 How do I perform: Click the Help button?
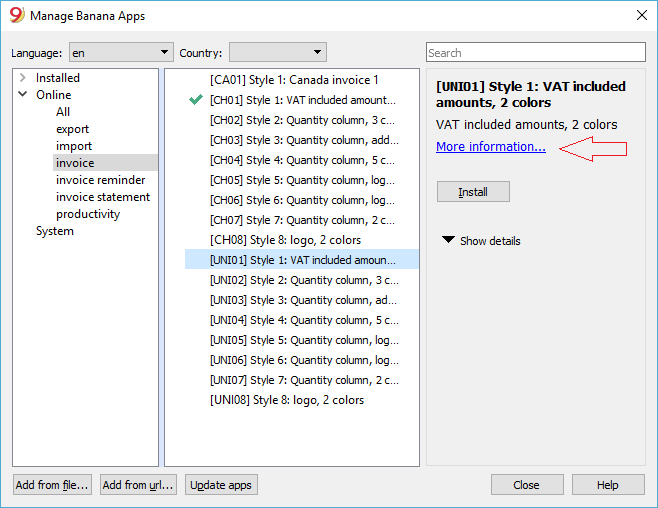[x=608, y=485]
